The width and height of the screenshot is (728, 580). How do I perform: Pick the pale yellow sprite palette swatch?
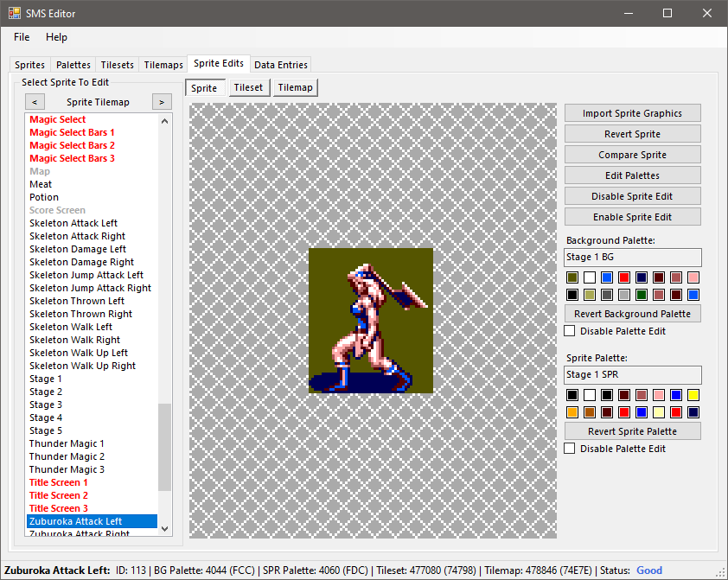click(658, 412)
